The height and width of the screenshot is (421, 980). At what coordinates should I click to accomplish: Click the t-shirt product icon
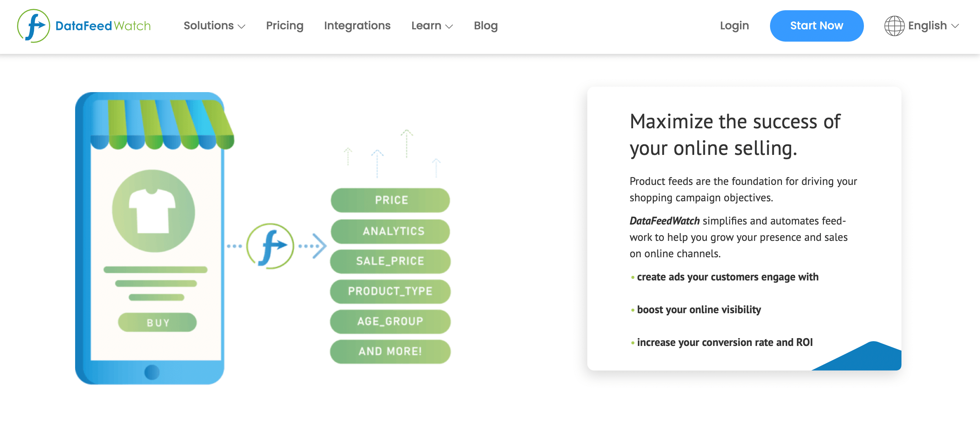click(x=153, y=211)
